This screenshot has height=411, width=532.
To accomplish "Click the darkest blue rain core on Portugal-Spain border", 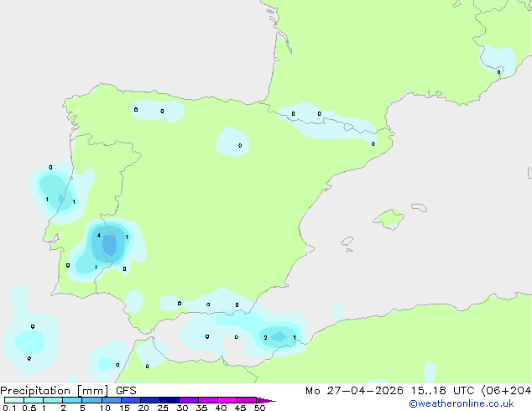I will (x=110, y=245).
